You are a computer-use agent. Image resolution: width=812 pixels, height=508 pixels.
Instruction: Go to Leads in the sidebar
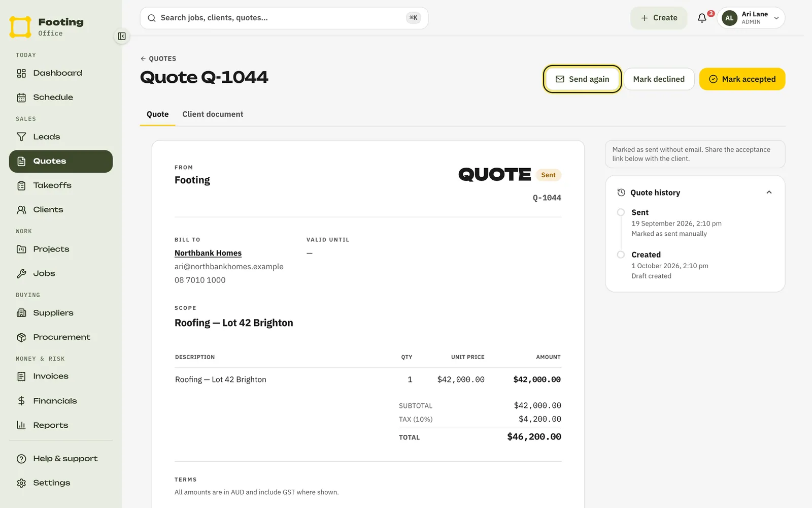pos(61,137)
